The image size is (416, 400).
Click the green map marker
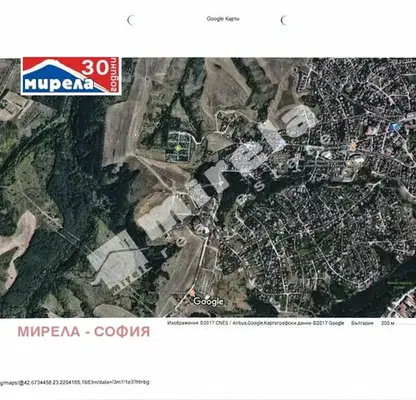(178, 147)
